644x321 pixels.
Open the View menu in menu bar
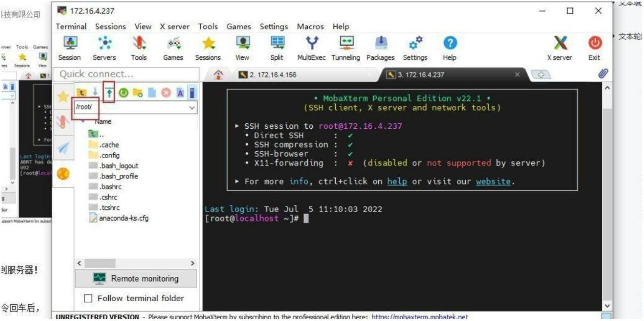tap(143, 26)
